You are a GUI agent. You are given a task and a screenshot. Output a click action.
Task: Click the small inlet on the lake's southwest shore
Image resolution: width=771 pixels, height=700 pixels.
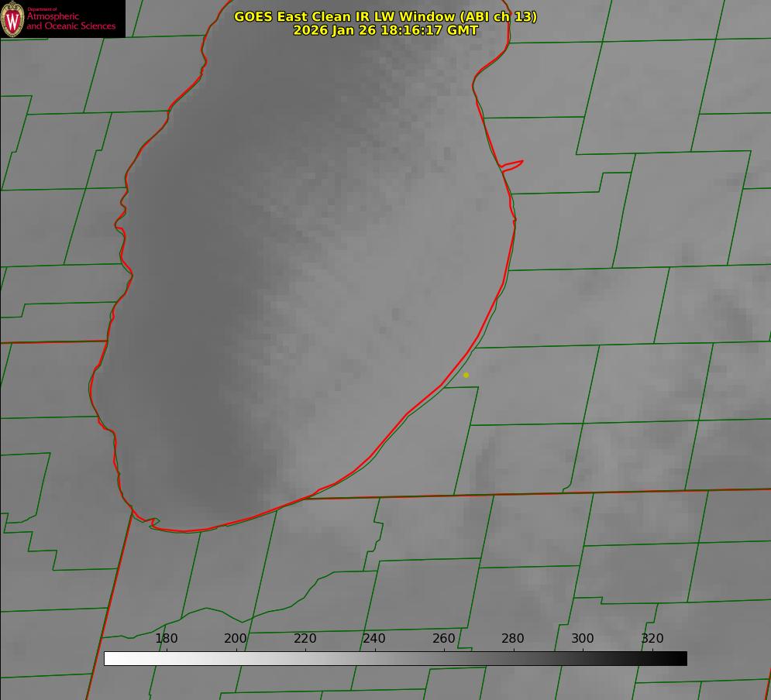(x=153, y=523)
